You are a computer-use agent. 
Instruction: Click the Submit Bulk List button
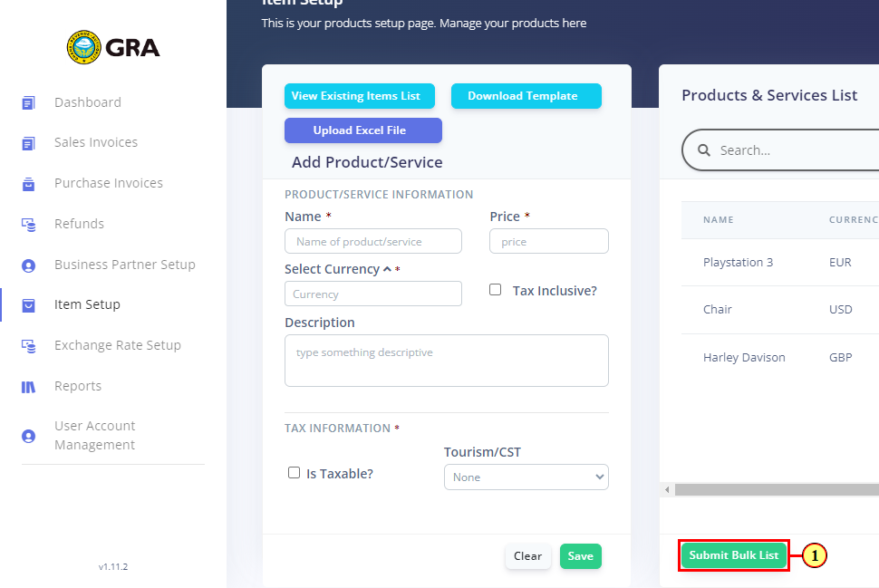pyautogui.click(x=733, y=555)
